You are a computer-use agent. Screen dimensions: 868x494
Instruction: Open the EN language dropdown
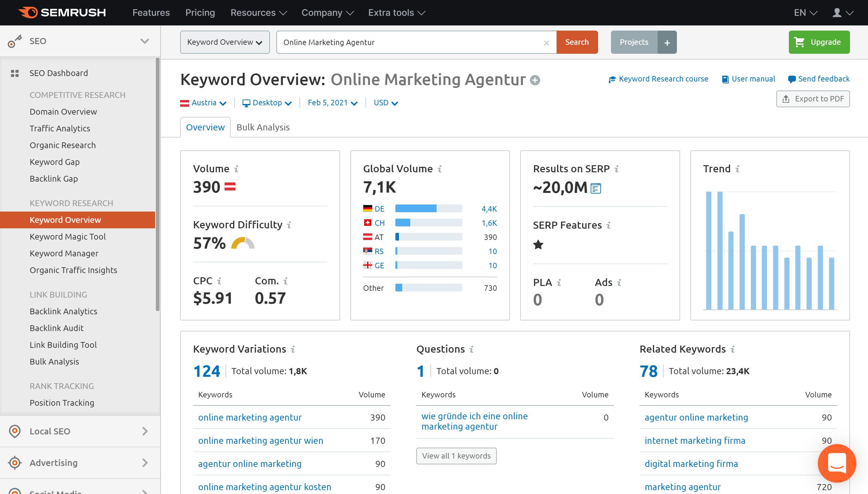pos(806,13)
